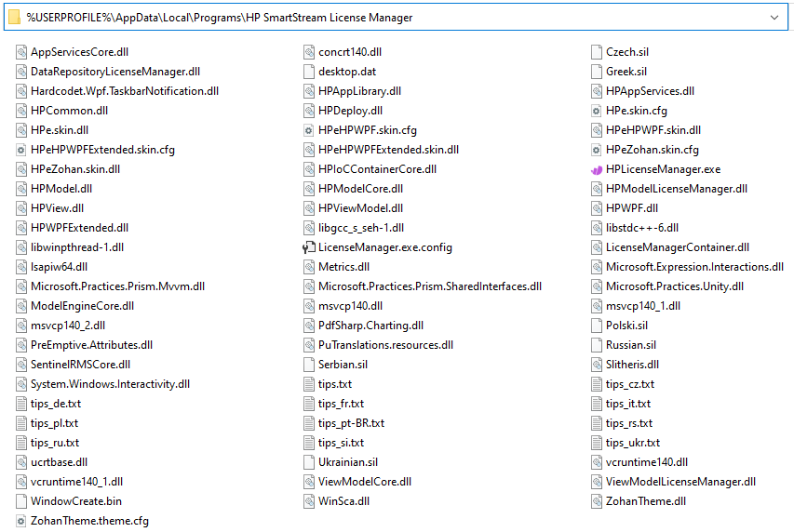The height and width of the screenshot is (532, 794).
Task: Click the Slitheris.dll file icon
Action: point(597,365)
